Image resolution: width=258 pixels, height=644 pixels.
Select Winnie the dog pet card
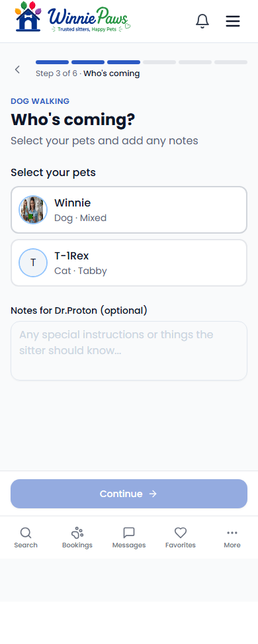tap(129, 210)
